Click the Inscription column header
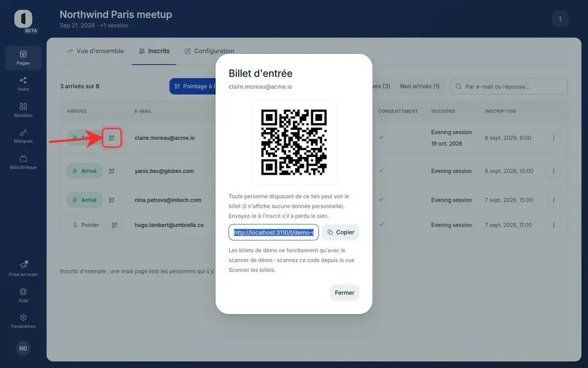The height and width of the screenshot is (368, 588). pos(500,111)
